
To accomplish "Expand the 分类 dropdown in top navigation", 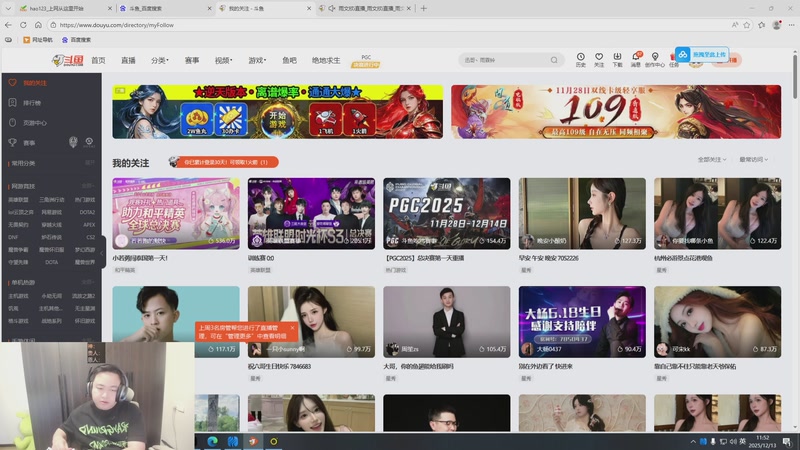I will click(x=160, y=60).
